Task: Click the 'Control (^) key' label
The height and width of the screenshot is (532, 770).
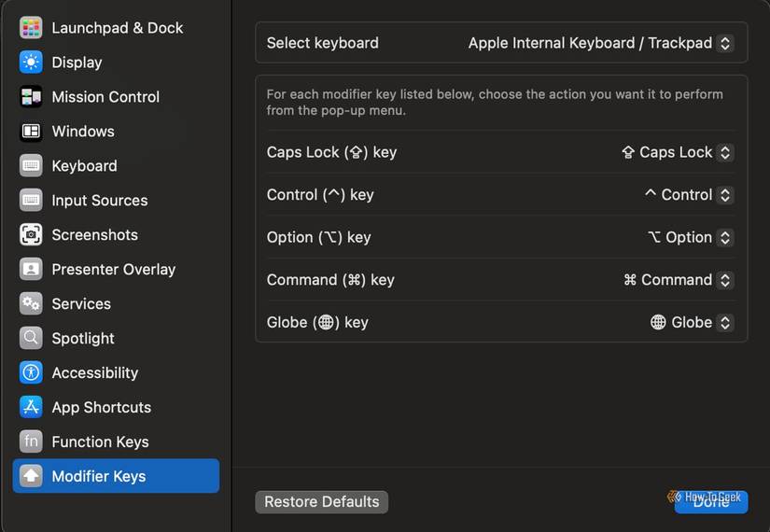Action: (x=320, y=195)
